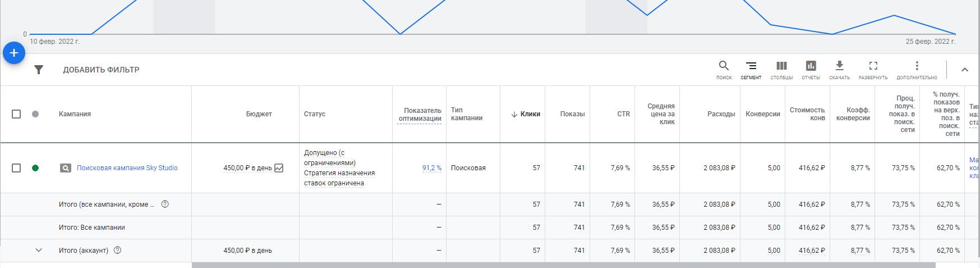
Task: Click the blue plus create button
Action: pos(14,53)
